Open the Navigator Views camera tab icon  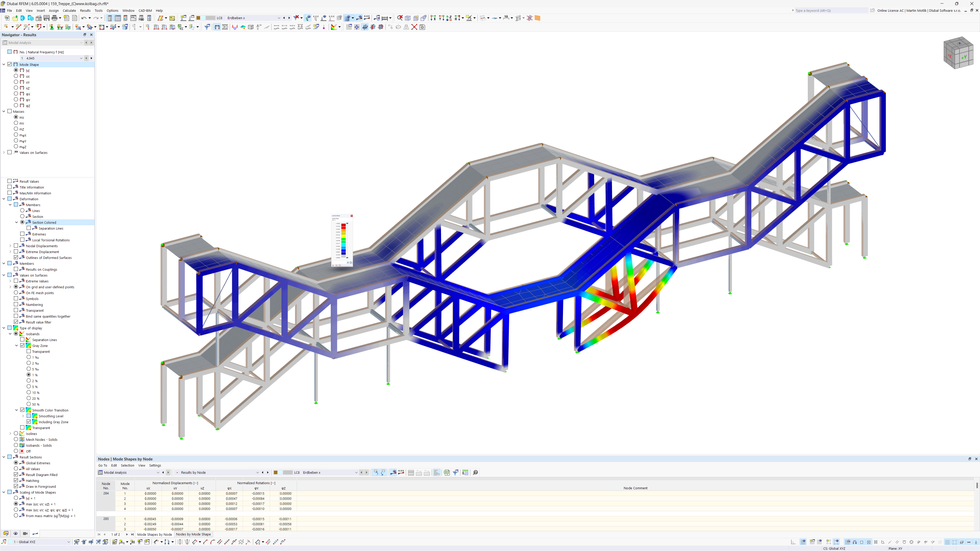[25, 533]
